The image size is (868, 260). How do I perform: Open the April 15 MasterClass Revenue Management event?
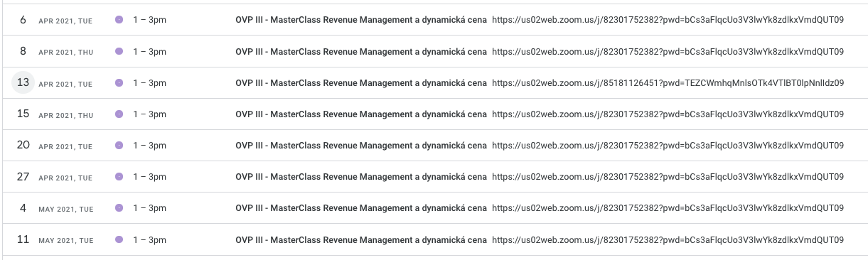[361, 114]
